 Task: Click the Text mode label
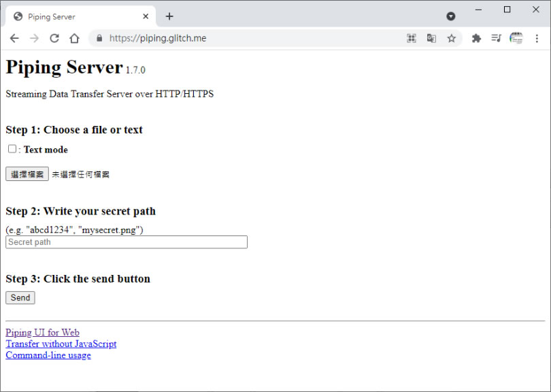46,150
